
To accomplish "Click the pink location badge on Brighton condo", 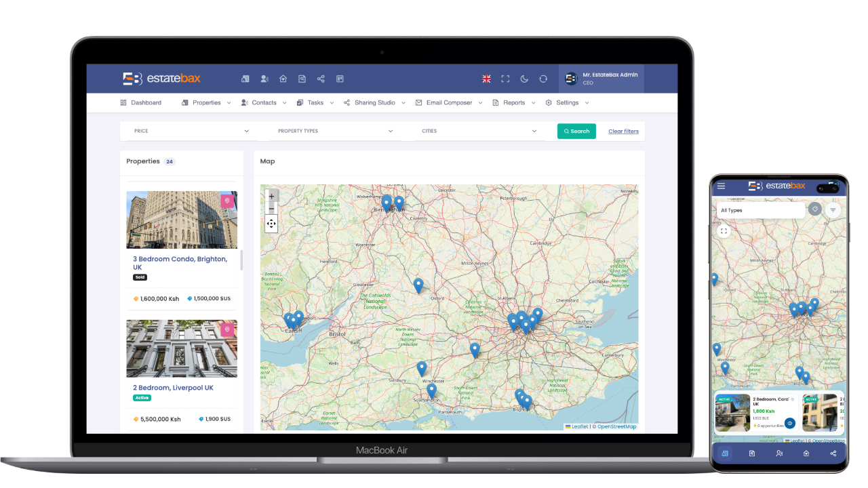I will pos(227,201).
